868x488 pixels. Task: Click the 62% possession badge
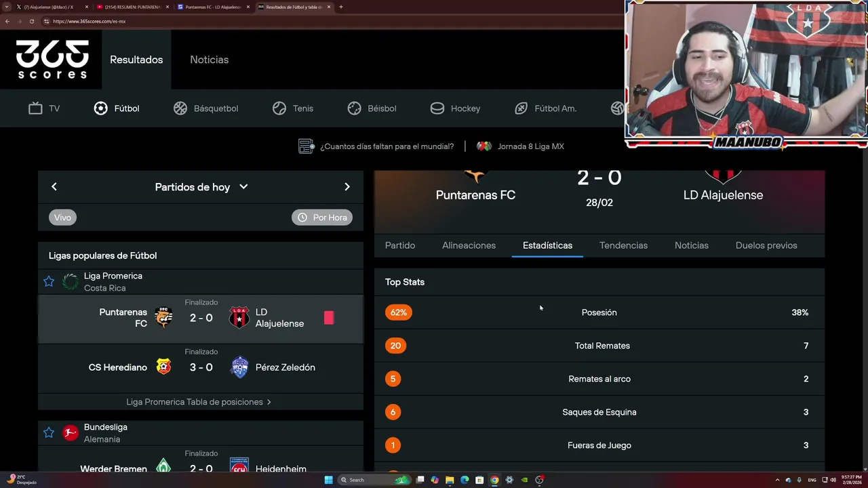[399, 312]
